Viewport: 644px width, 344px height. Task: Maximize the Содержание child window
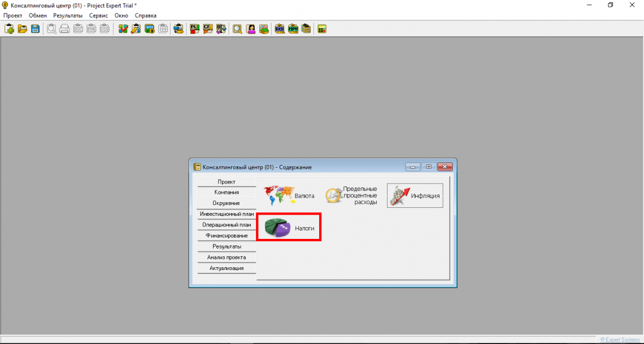click(x=429, y=167)
